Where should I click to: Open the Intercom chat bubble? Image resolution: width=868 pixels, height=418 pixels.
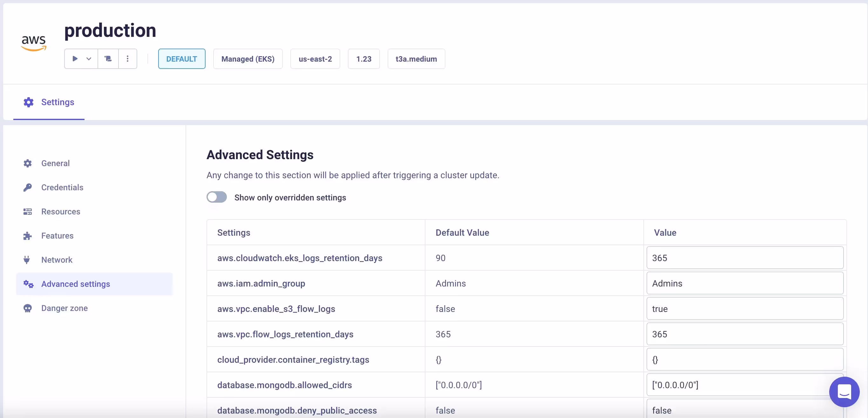pos(844,392)
